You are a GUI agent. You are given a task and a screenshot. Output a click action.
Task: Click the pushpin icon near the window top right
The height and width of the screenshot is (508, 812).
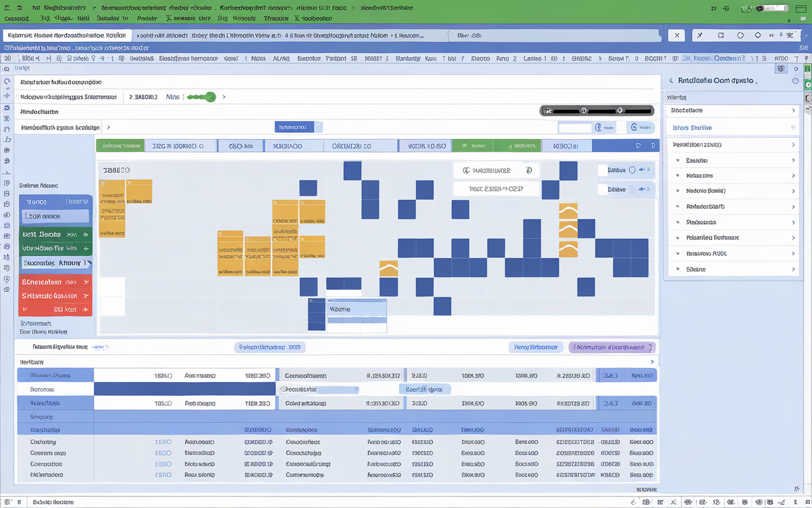coord(699,35)
